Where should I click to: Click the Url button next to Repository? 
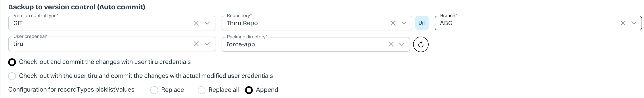pos(422,23)
